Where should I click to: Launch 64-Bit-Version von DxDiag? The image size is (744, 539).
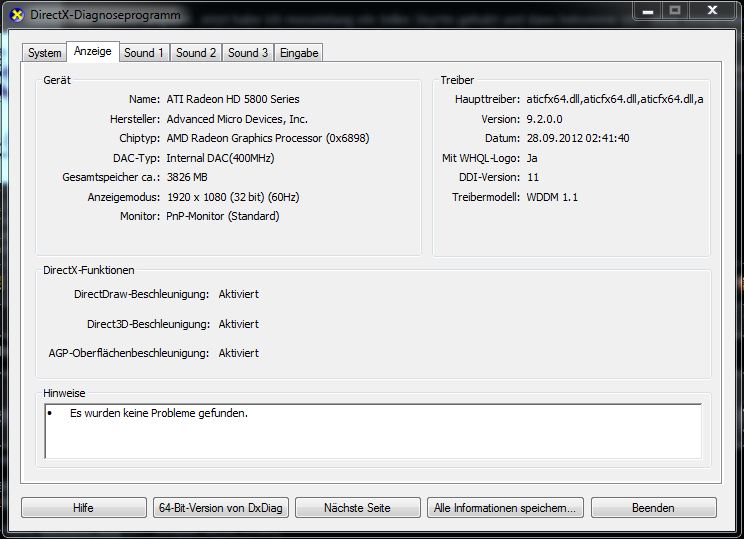click(221, 508)
